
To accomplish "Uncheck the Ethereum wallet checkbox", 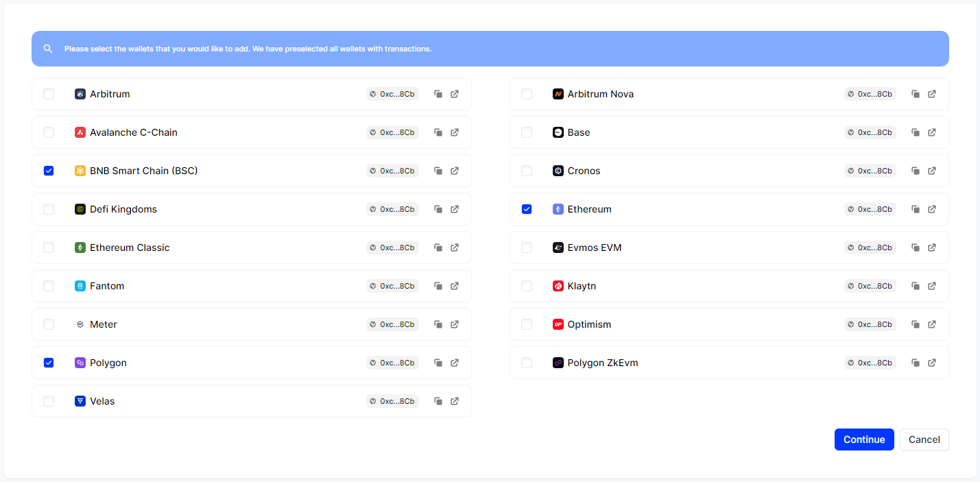I will click(527, 209).
